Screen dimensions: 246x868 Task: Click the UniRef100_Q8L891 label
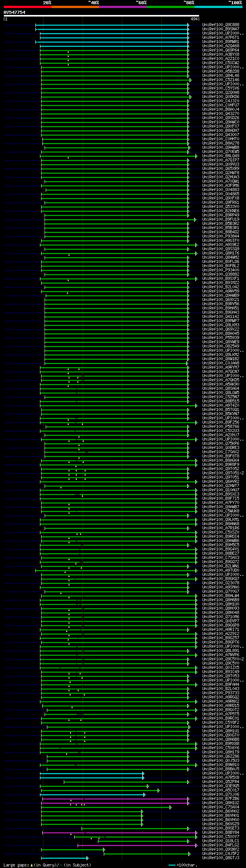pyautogui.click(x=221, y=650)
